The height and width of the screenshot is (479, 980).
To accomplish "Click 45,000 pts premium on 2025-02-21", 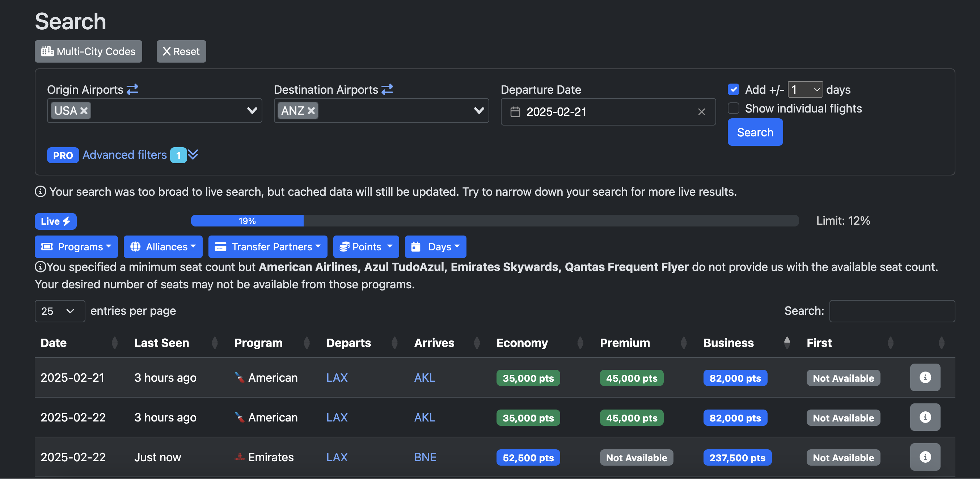I will coord(631,378).
